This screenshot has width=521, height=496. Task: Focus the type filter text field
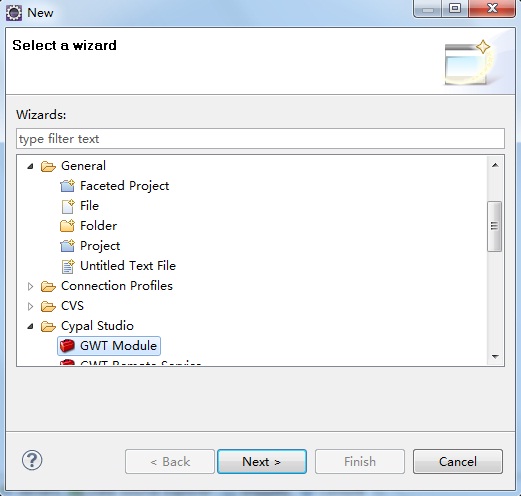click(260, 139)
